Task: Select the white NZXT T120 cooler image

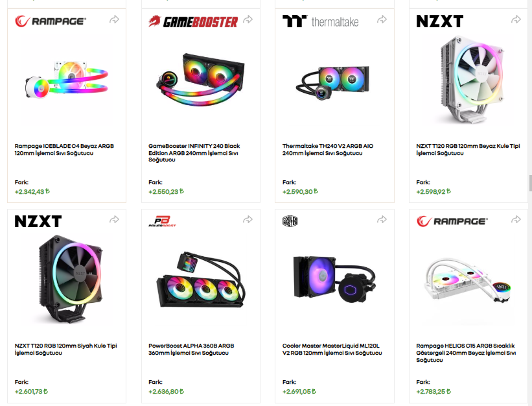Action: (x=470, y=80)
